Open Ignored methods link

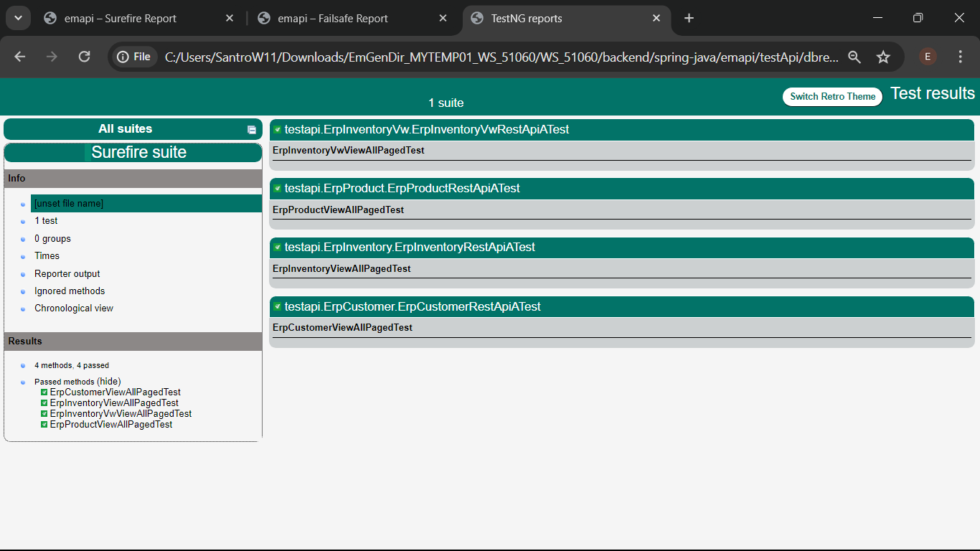pyautogui.click(x=70, y=291)
